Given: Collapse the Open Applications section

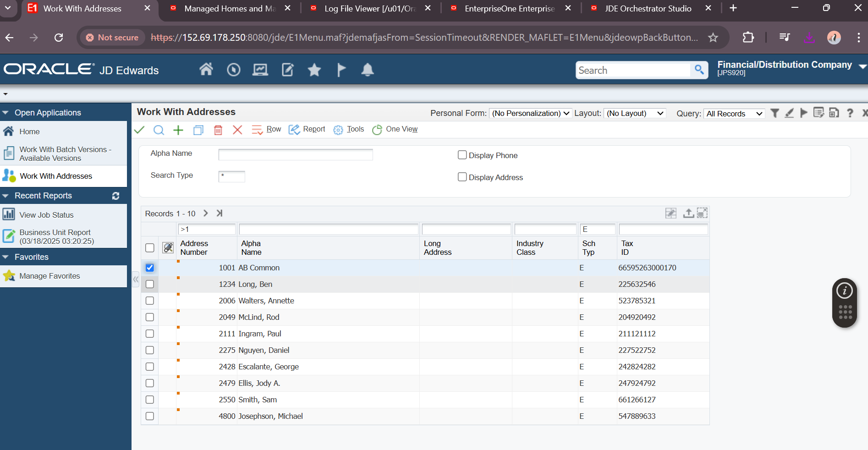Looking at the screenshot, I should [5, 113].
